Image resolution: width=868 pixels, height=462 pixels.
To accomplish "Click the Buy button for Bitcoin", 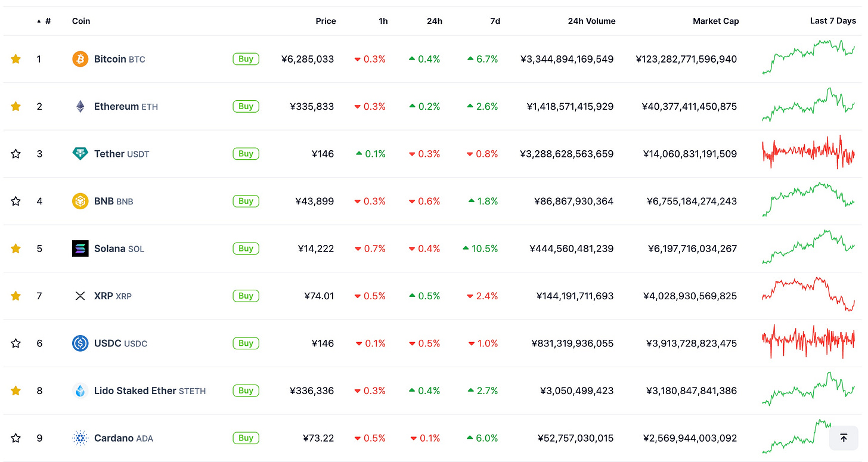I will (x=246, y=59).
